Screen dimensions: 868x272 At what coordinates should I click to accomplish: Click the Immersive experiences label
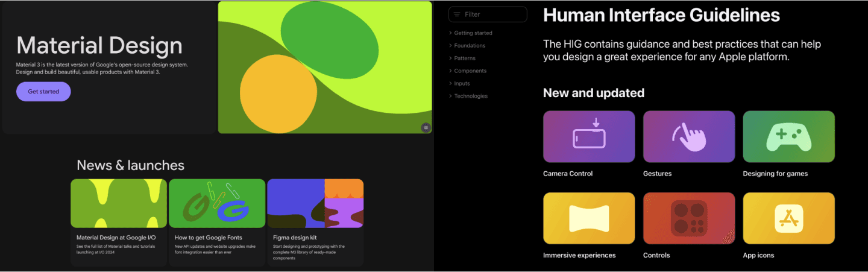[579, 256]
